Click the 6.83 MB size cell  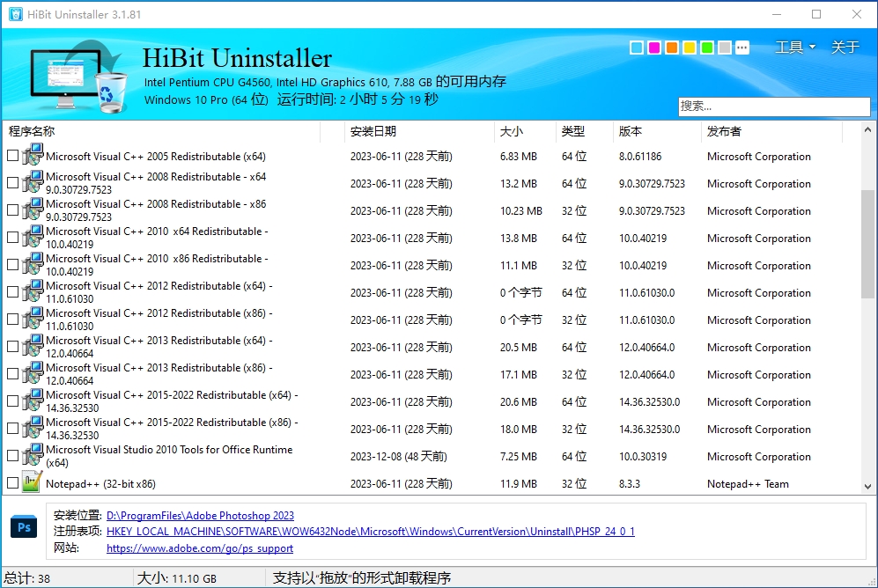[x=519, y=157]
